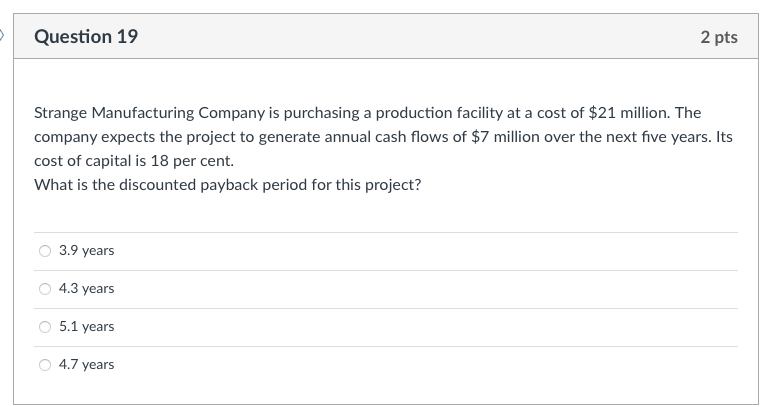This screenshot has width=763, height=407.
Task: Pick the 5.1 years radio button
Action: 45,327
